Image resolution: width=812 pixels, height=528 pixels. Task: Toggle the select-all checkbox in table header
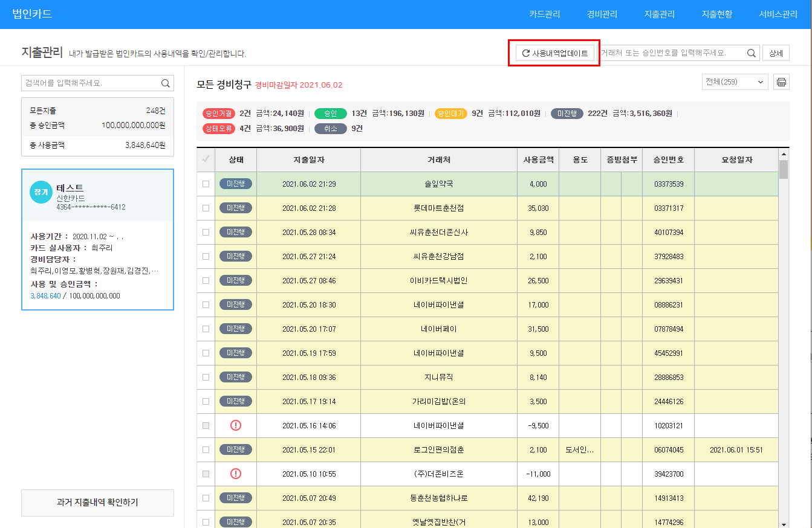coord(206,159)
